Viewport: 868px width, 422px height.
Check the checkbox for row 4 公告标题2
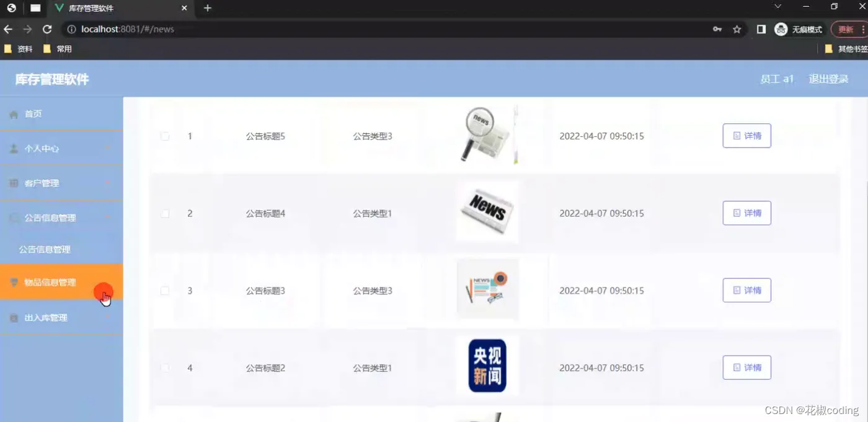tap(165, 368)
